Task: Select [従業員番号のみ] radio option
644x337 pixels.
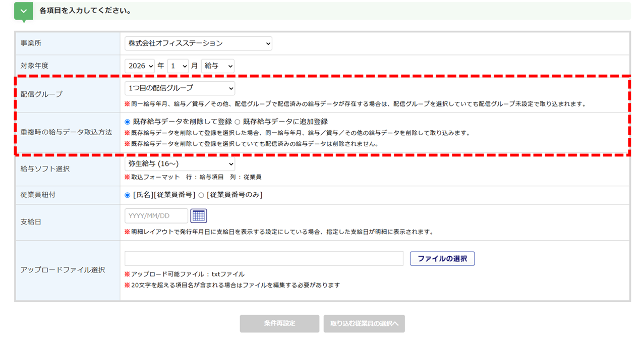Action: [201, 195]
